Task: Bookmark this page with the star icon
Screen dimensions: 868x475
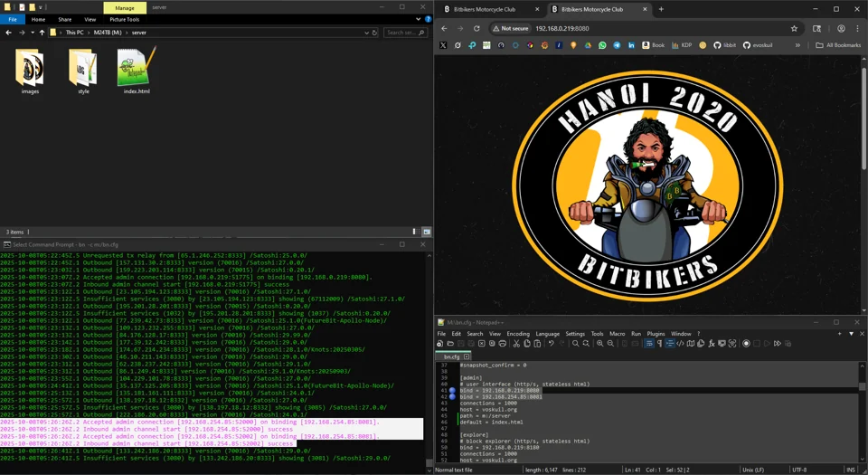Action: [795, 28]
